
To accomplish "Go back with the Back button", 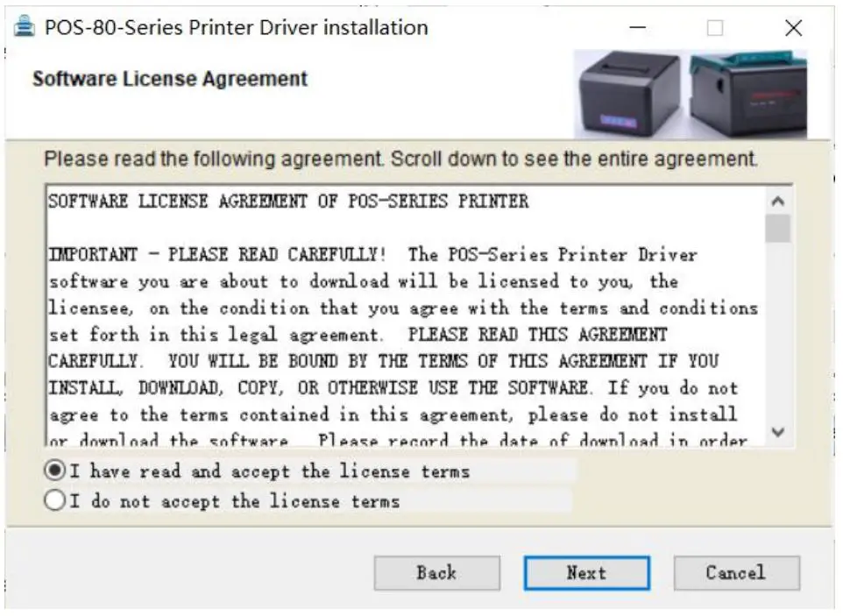I will pos(437,573).
